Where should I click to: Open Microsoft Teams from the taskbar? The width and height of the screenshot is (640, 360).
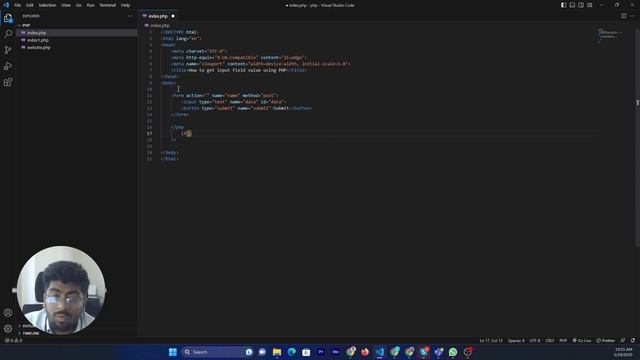coord(438,352)
